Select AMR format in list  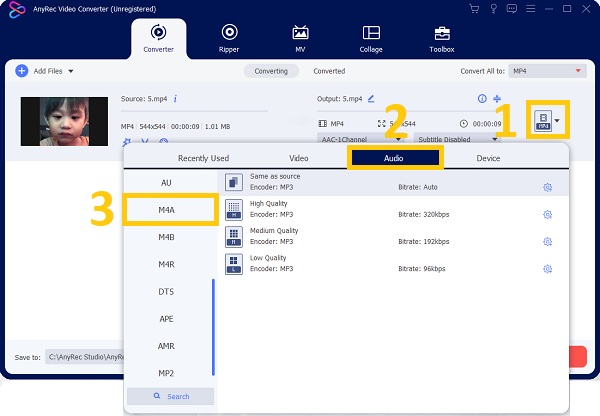[166, 346]
